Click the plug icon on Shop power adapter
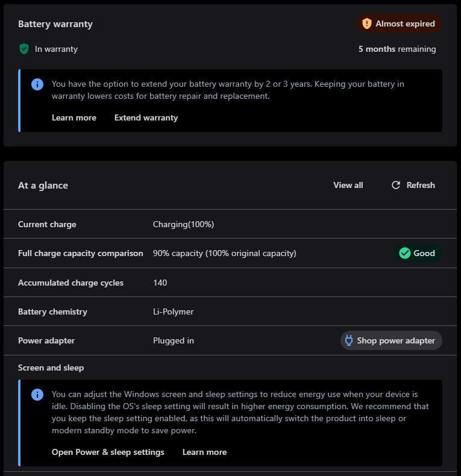This screenshot has width=461, height=476. (x=349, y=340)
